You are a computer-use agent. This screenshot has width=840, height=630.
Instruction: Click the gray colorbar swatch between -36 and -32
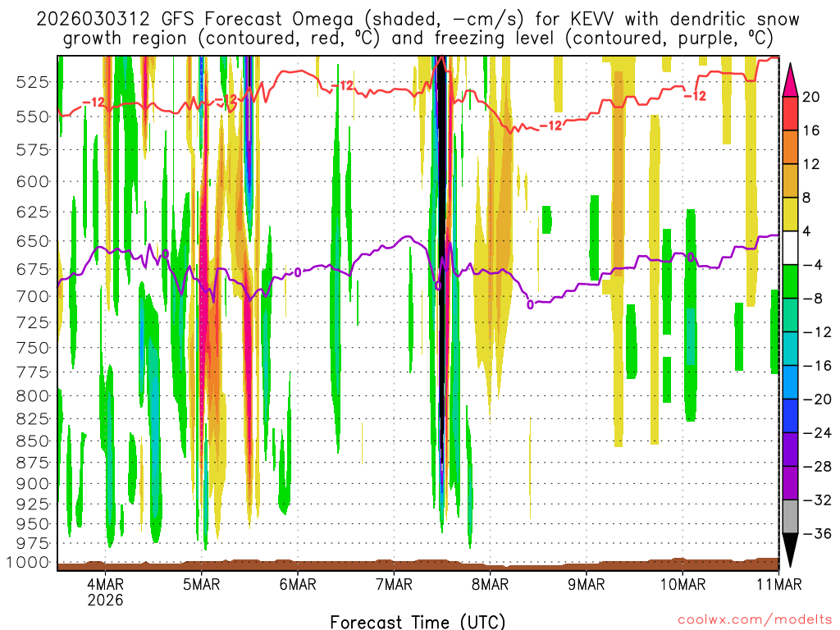tap(790, 517)
